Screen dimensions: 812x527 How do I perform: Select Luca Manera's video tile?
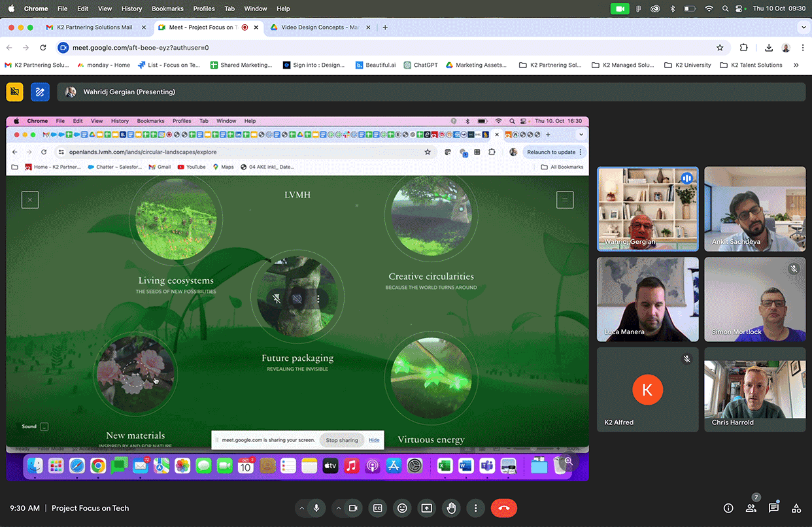647,299
